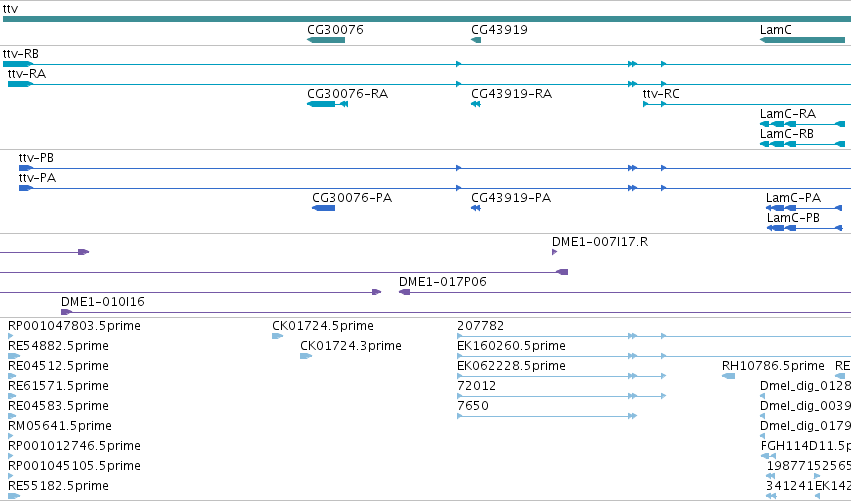Select the EK062228.5prime alignment label
This screenshot has width=851, height=501.
(x=511, y=366)
